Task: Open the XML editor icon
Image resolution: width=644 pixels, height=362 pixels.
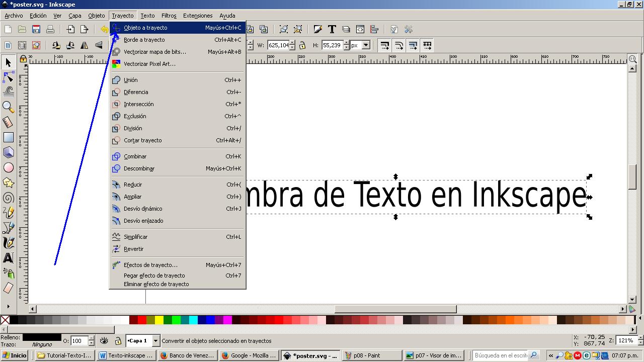Action: click(x=360, y=30)
